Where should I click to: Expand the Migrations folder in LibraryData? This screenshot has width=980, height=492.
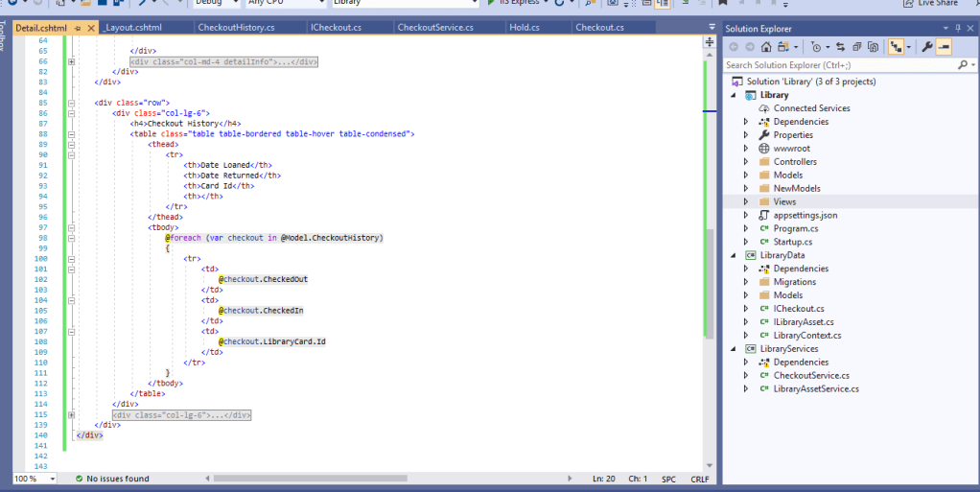coord(746,282)
